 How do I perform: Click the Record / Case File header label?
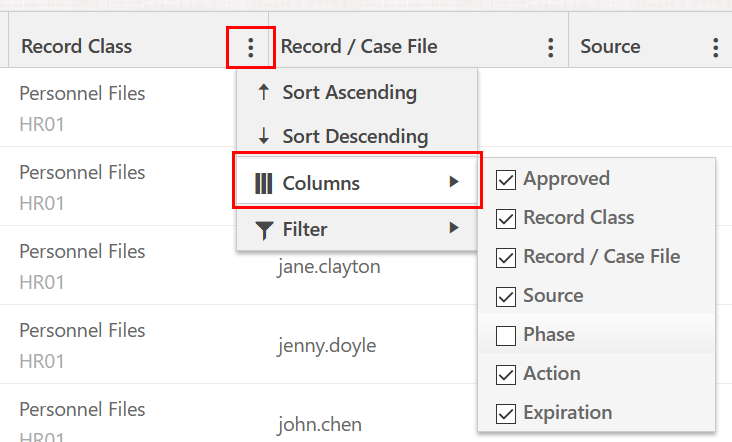coord(359,47)
